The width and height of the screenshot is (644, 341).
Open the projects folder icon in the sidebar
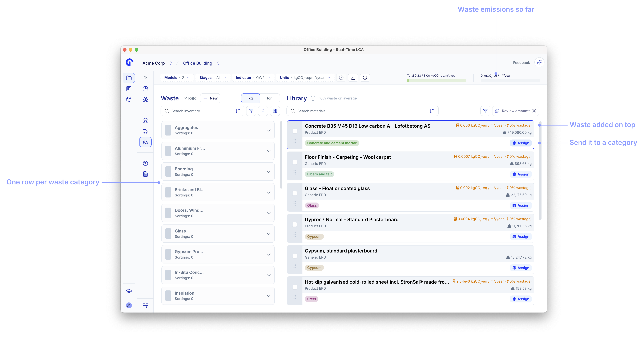pos(129,78)
